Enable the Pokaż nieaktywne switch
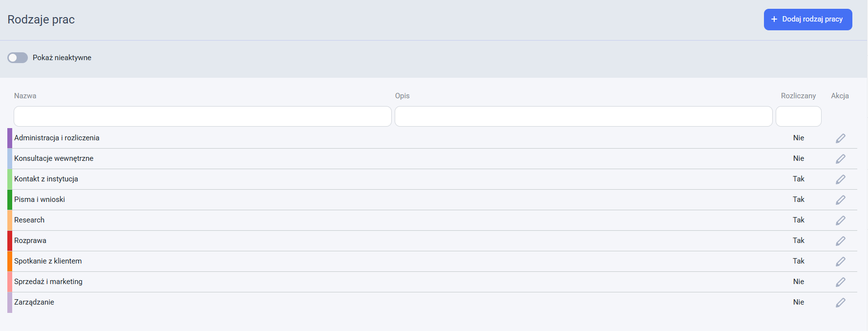 [18, 58]
